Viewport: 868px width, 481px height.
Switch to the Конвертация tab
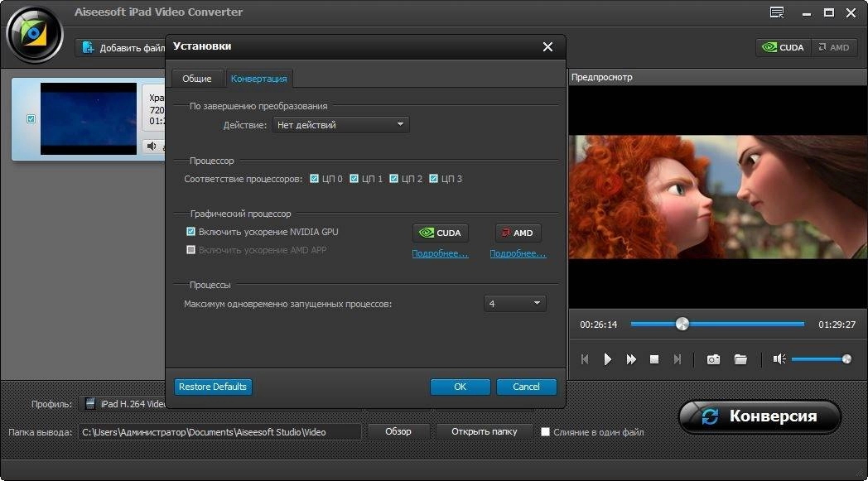click(x=258, y=79)
